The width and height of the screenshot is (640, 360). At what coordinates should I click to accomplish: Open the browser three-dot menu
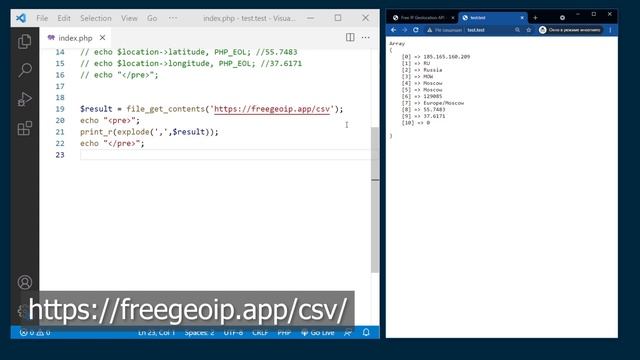click(610, 30)
